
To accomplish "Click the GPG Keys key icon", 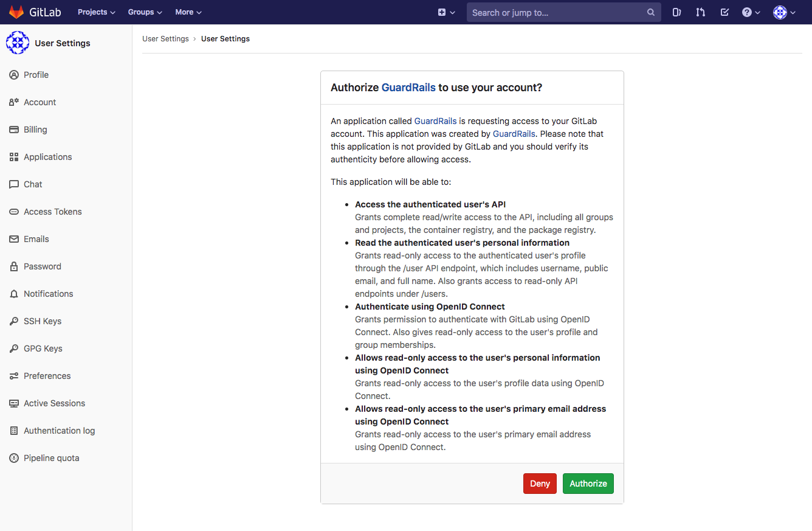I will 14,349.
